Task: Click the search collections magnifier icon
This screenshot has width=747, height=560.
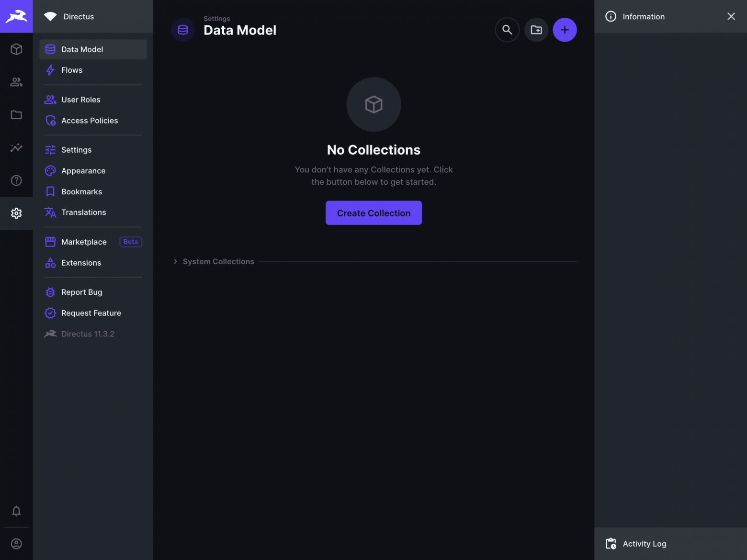Action: pyautogui.click(x=507, y=30)
